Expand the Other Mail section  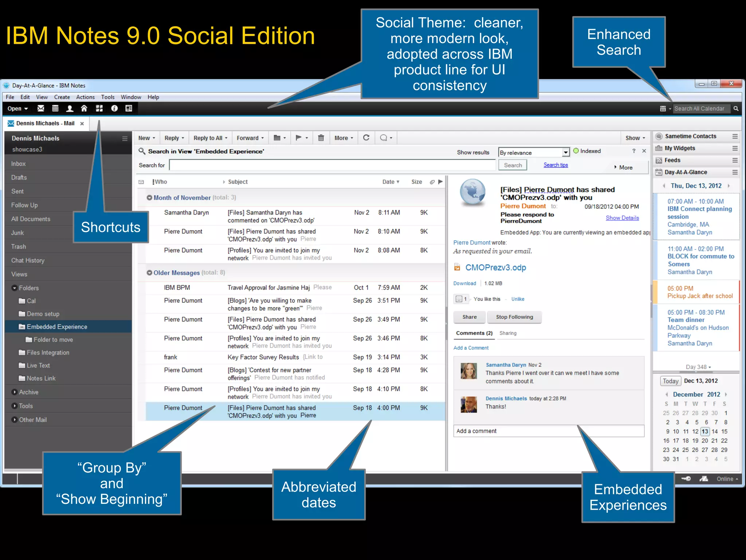point(15,420)
